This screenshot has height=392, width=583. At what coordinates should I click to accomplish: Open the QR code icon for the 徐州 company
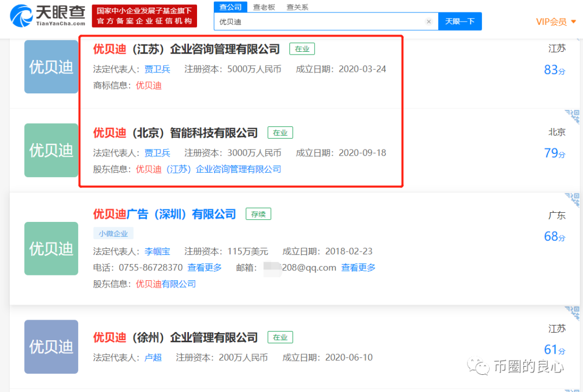[573, 313]
